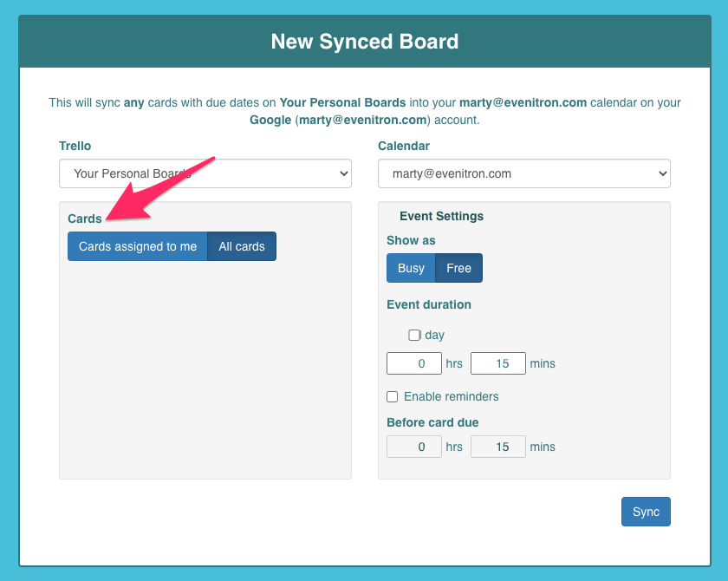Screen dimensions: 728x581
Task: Click the Event duration minutes field
Action: pyautogui.click(x=498, y=363)
